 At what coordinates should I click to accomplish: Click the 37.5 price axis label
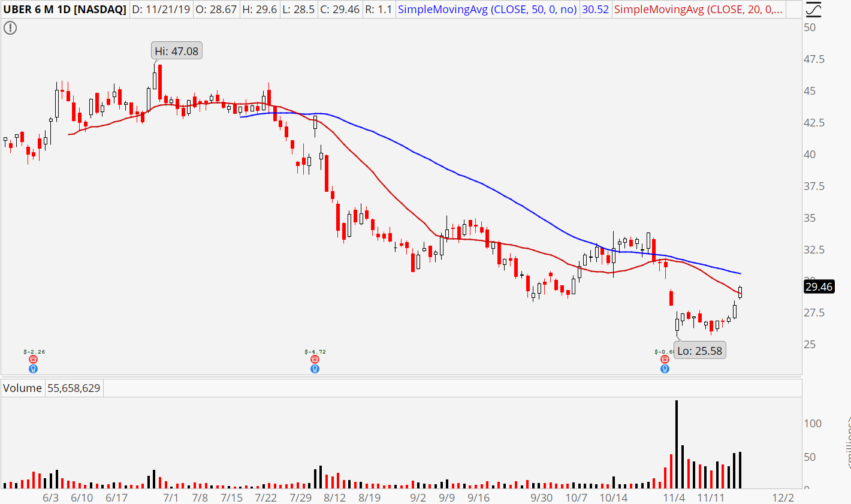pyautogui.click(x=814, y=186)
